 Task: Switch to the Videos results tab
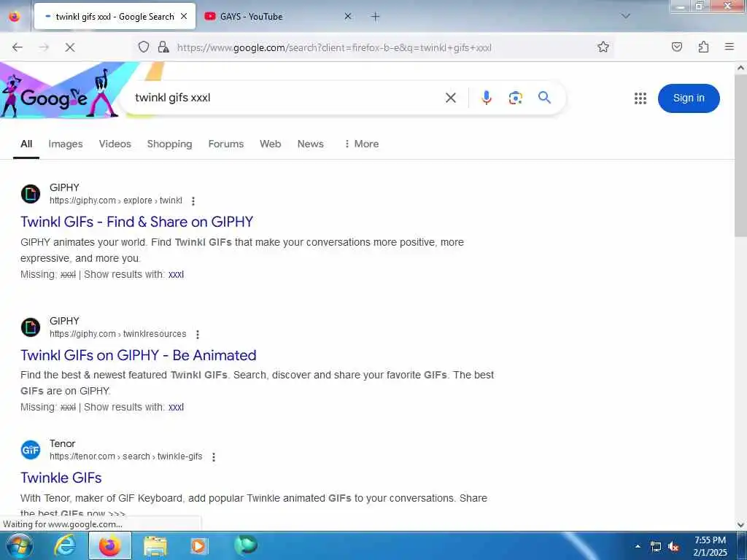(115, 144)
